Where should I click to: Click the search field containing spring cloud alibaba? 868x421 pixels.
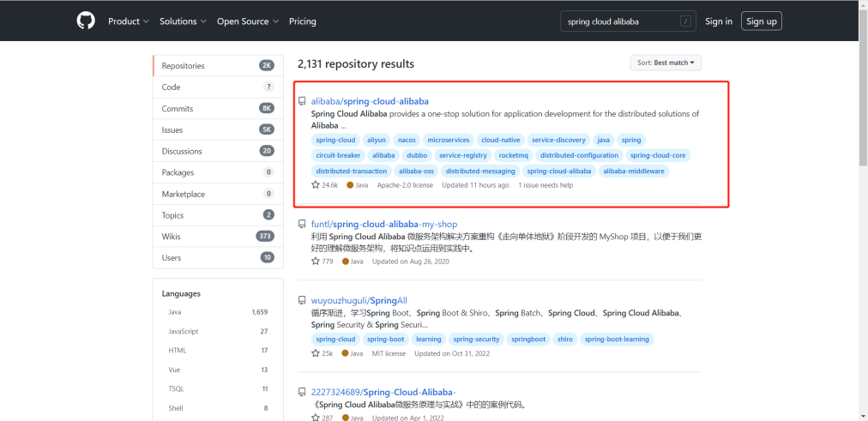(629, 21)
